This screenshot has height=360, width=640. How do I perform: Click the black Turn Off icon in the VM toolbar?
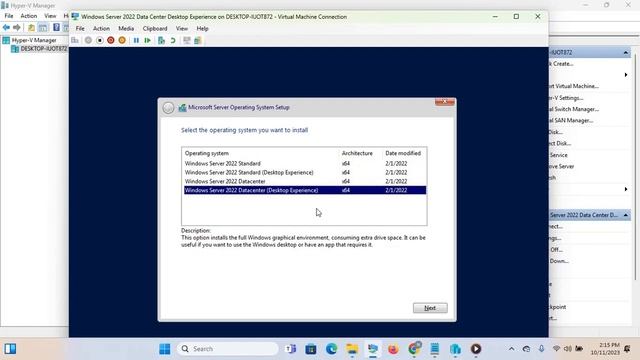(x=100, y=40)
